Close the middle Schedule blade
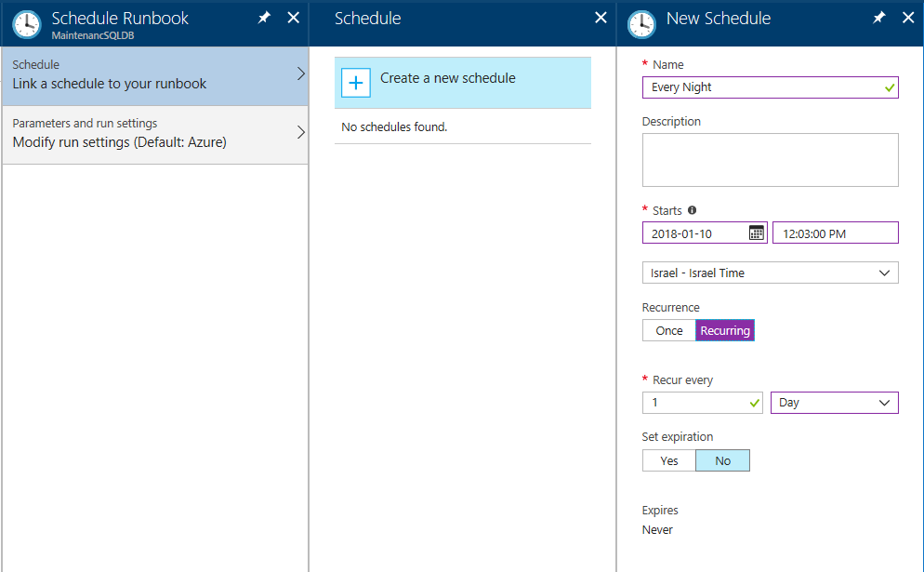The width and height of the screenshot is (924, 572). [x=601, y=18]
